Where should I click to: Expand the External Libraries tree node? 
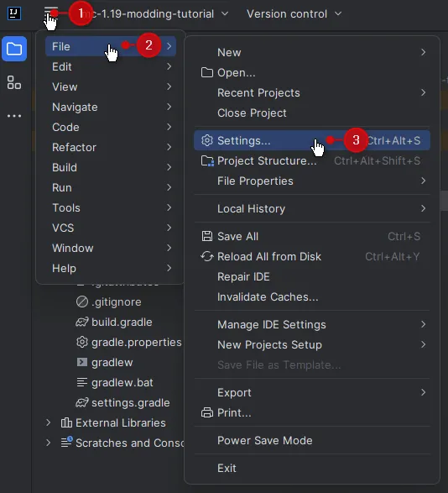(x=48, y=422)
